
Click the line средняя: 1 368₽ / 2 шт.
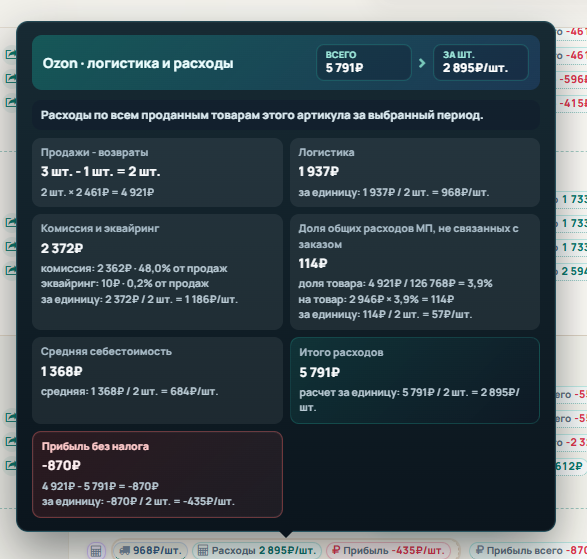point(129,392)
